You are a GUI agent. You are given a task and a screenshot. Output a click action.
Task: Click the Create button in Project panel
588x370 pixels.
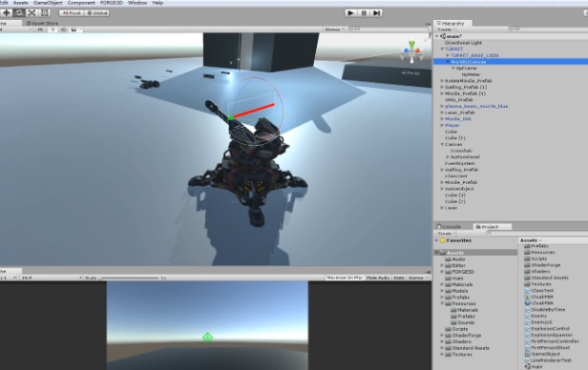446,234
